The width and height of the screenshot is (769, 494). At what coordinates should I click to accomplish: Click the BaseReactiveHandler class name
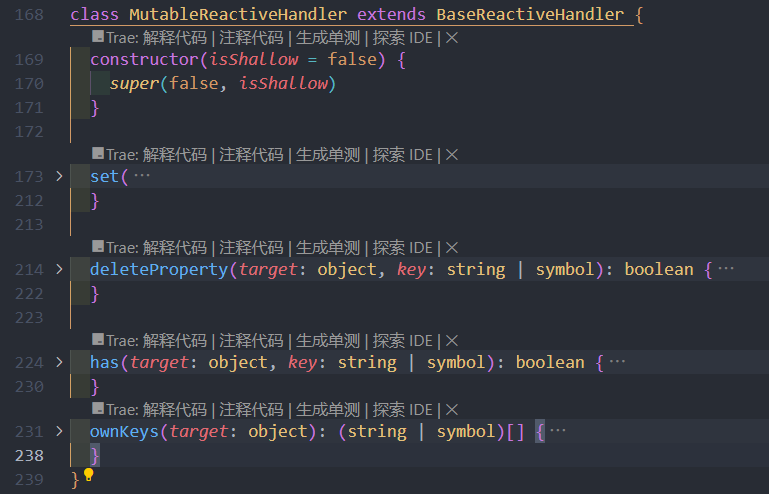click(x=530, y=16)
